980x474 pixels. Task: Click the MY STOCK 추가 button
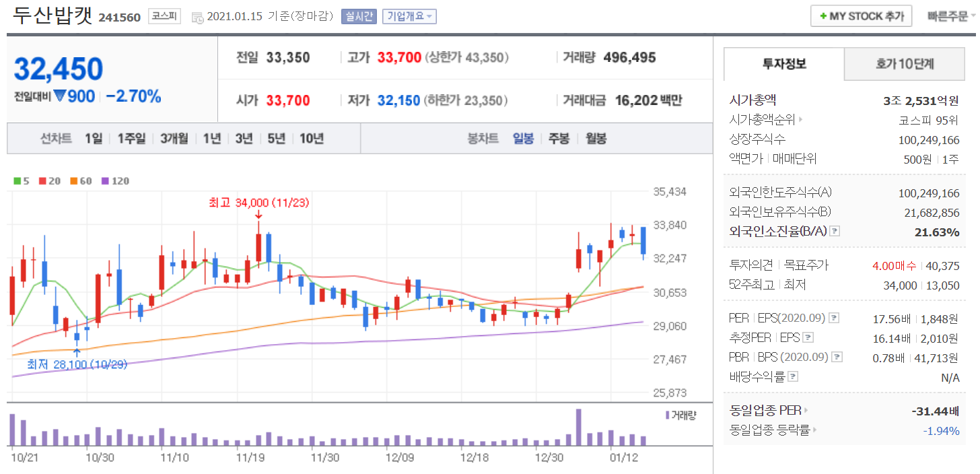pos(861,16)
